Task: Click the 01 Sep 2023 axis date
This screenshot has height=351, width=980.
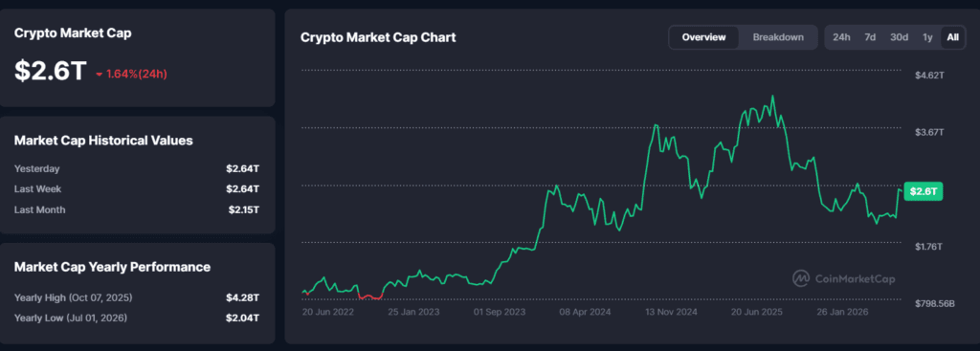Action: [500, 312]
